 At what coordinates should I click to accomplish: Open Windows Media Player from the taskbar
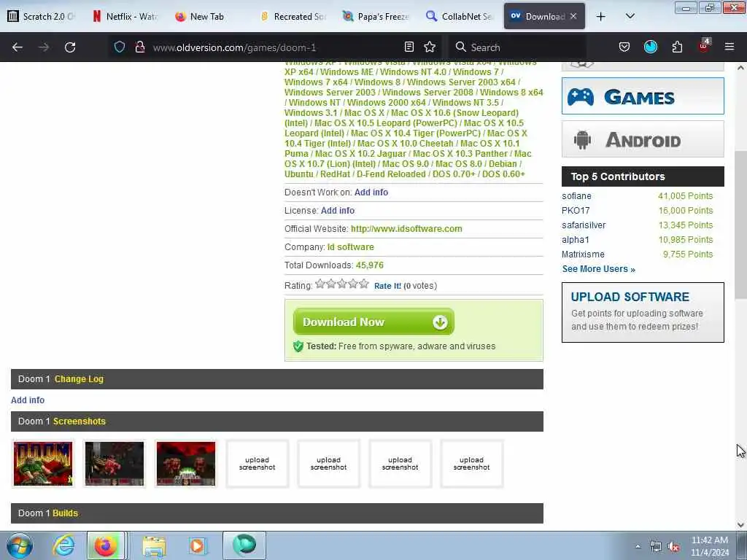tap(197, 545)
